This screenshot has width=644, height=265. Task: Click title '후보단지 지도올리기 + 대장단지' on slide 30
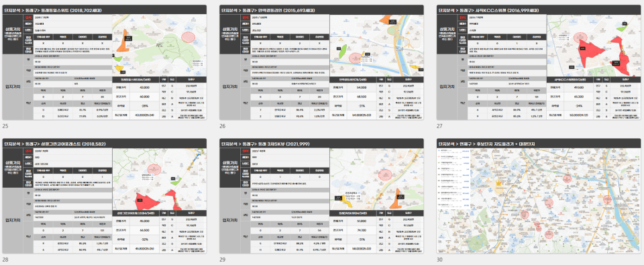pyautogui.click(x=506, y=144)
